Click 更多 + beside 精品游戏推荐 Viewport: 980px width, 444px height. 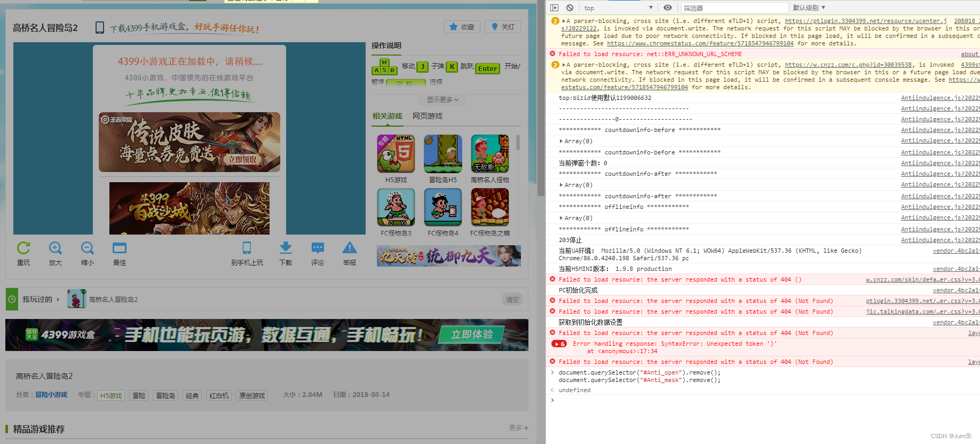pos(518,428)
